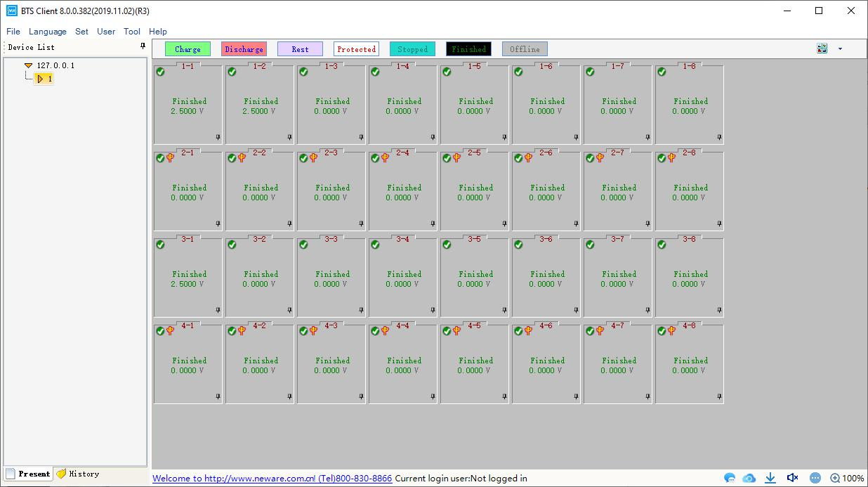
Task: Select channel 3-1 showing 2.5000 V
Action: point(188,277)
